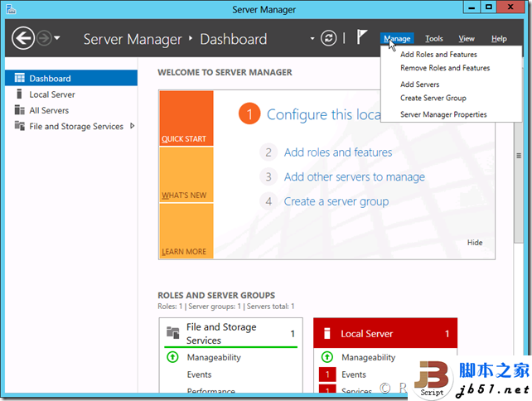Open the Tools menu
The width and height of the screenshot is (532, 401).
[x=433, y=39]
